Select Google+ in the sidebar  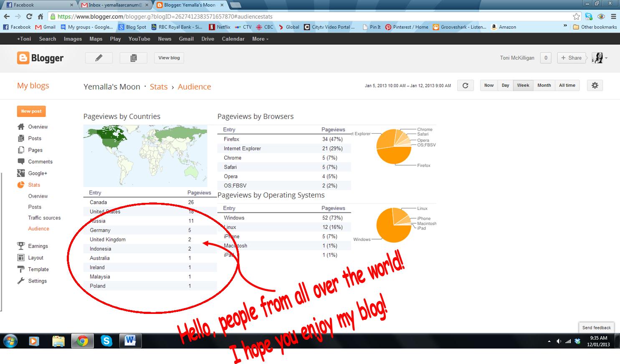click(32, 173)
